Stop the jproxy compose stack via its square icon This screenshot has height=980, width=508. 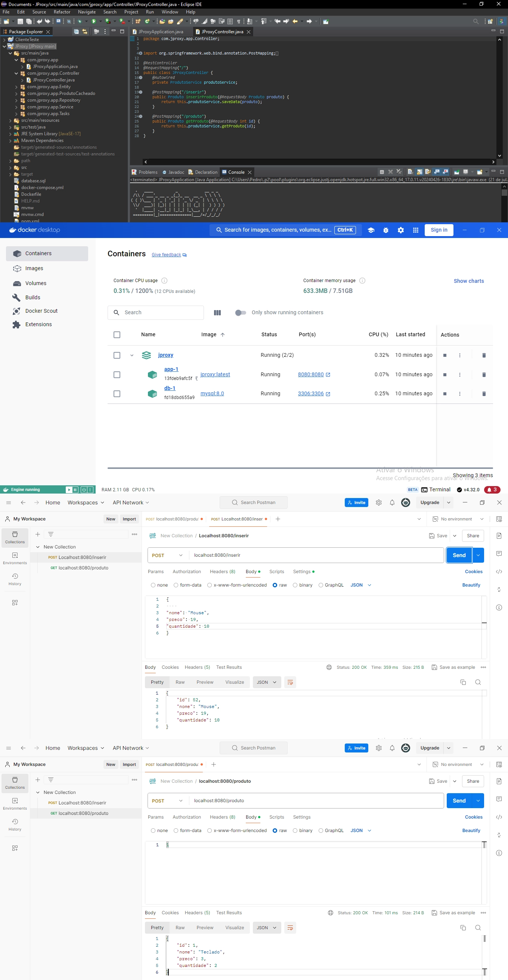click(444, 355)
